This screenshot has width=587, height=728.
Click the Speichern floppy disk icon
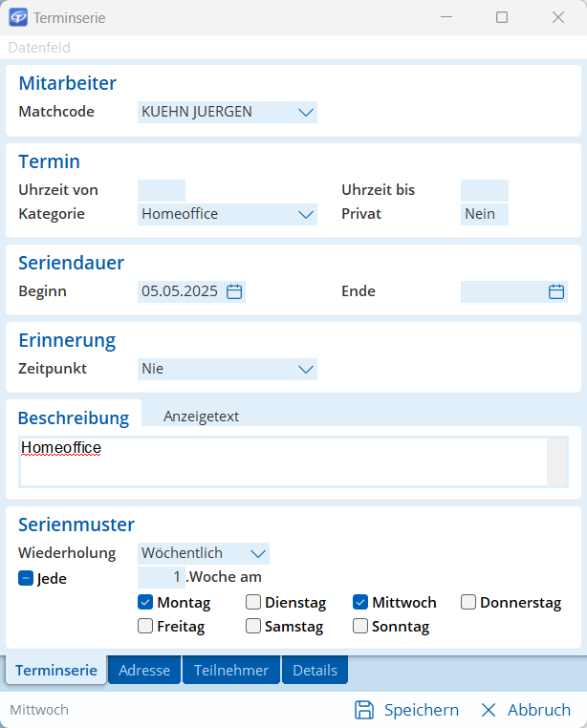(364, 710)
